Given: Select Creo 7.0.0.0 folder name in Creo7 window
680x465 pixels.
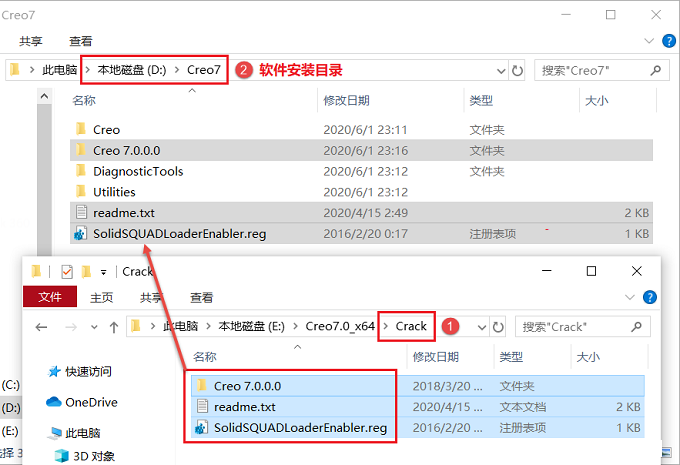Looking at the screenshot, I should (x=127, y=151).
